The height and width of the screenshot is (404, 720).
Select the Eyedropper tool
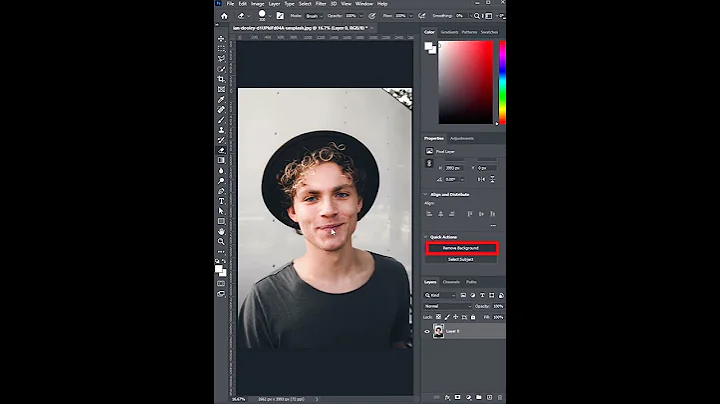point(221,100)
